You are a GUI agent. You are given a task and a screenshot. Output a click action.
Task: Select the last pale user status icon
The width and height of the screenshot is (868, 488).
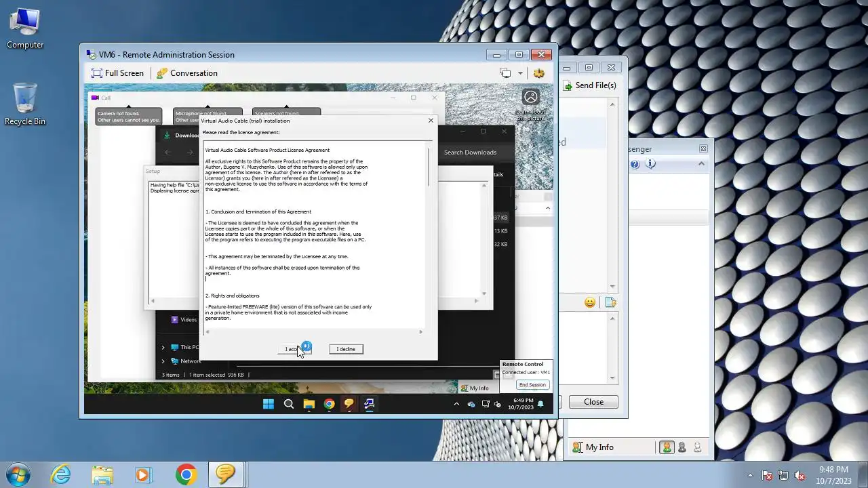click(x=697, y=447)
